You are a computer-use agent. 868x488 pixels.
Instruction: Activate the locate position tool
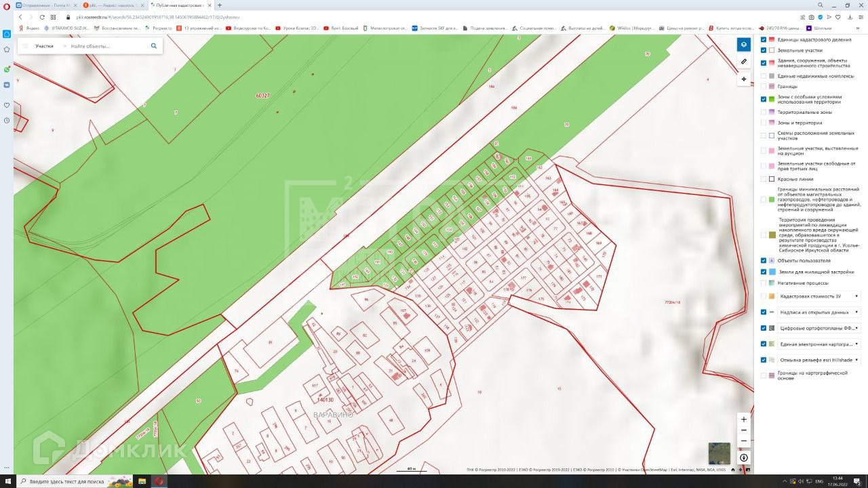point(744,79)
